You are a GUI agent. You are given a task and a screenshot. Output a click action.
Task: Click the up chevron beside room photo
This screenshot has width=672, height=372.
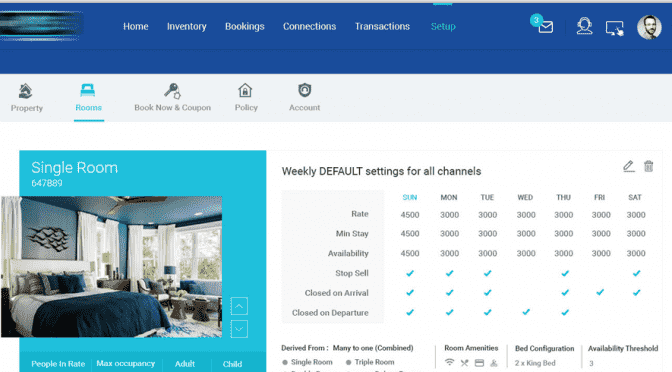click(x=239, y=306)
